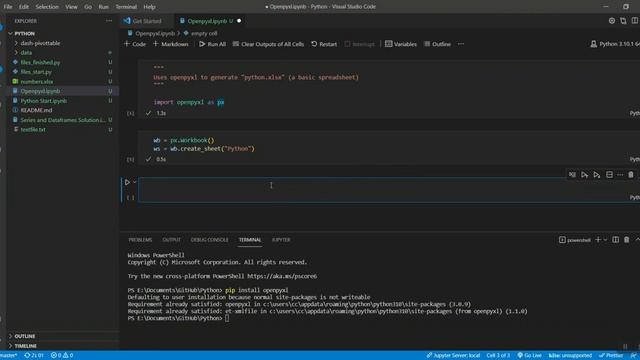Expand the data folder
640x360 pixels.
26,52
